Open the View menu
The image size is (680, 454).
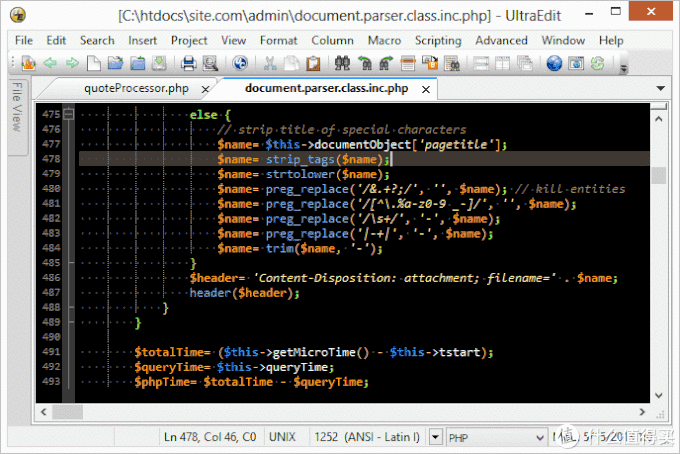pos(233,40)
